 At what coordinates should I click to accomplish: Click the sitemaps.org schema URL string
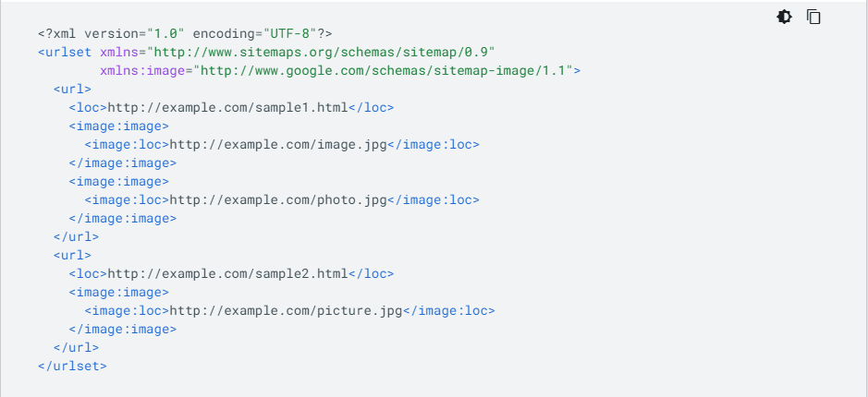click(320, 52)
